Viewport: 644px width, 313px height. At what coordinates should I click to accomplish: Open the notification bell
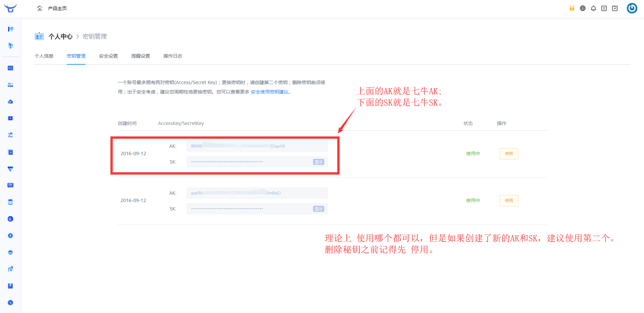pos(593,8)
